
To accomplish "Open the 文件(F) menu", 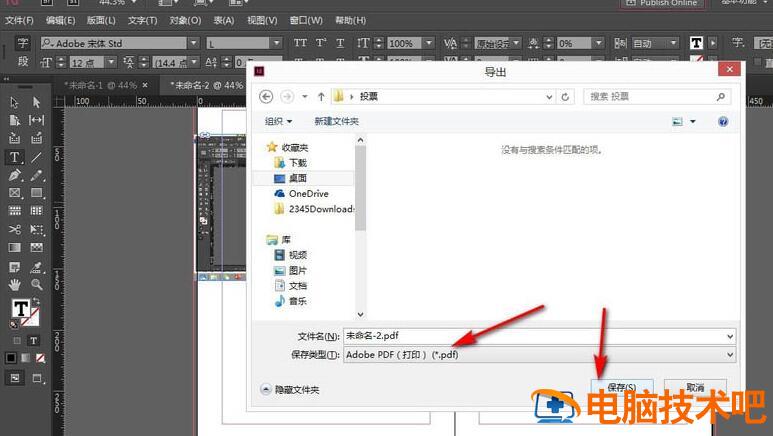I will tap(19, 20).
